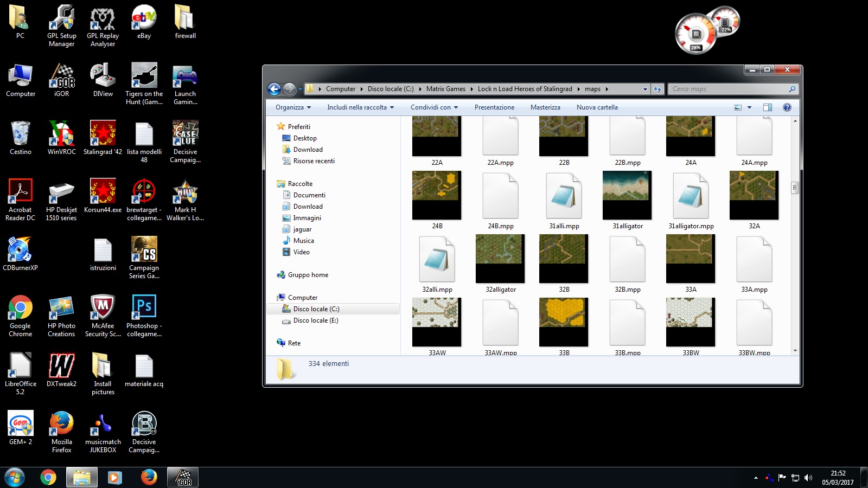Select the Cestino recycle bin icon

[21, 138]
